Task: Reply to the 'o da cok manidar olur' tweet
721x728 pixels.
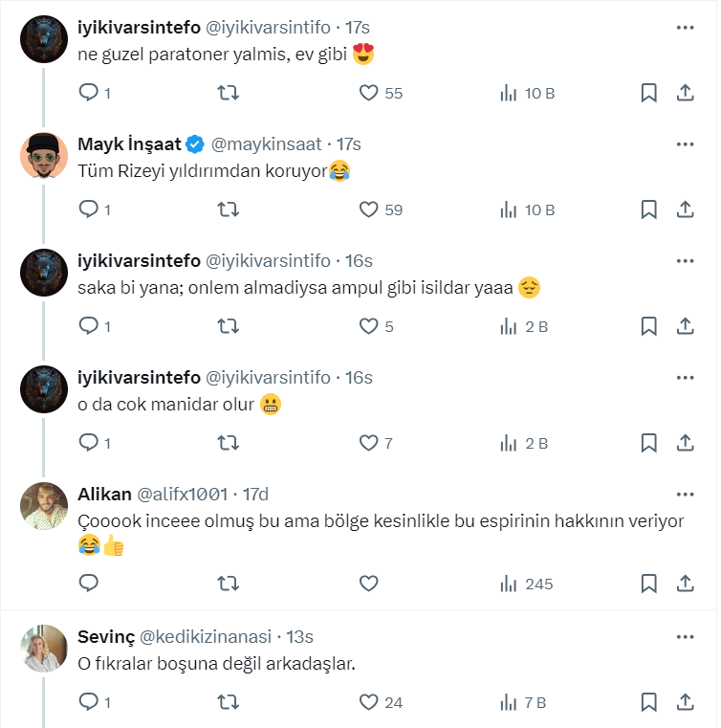Action: coord(88,443)
